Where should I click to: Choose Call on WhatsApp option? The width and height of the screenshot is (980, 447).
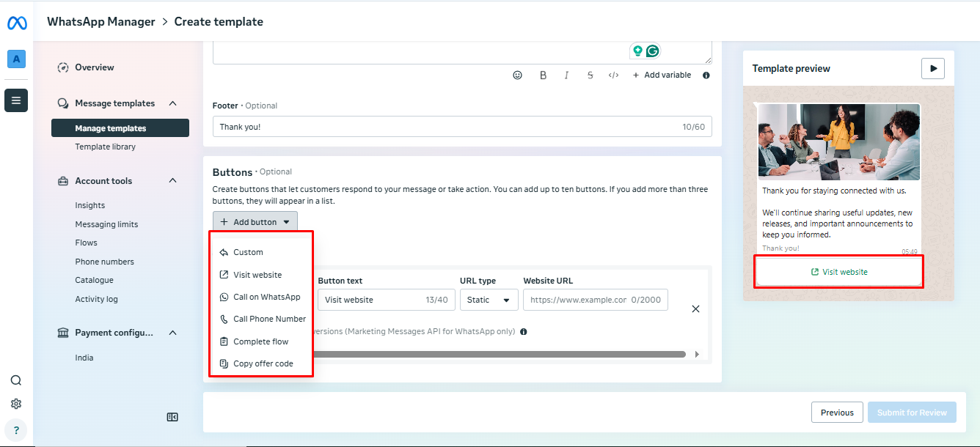pyautogui.click(x=261, y=297)
